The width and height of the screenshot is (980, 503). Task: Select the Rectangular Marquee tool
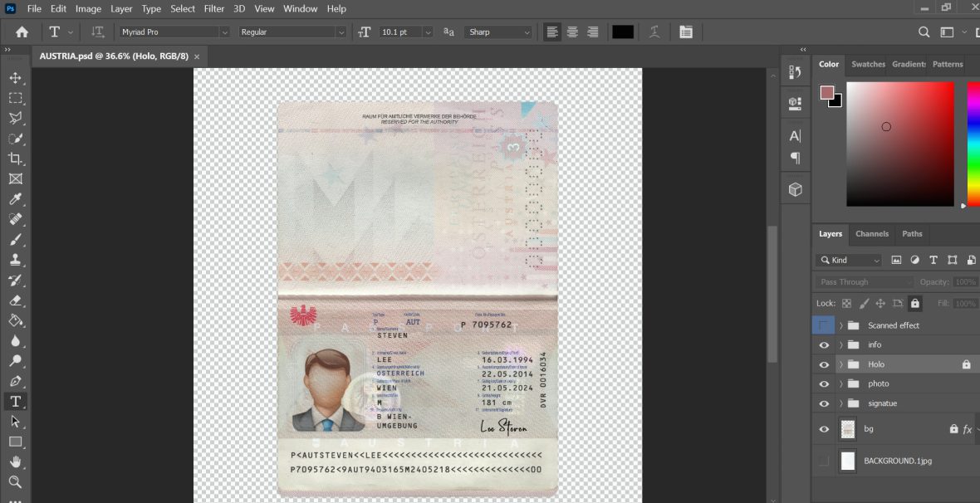pos(15,97)
